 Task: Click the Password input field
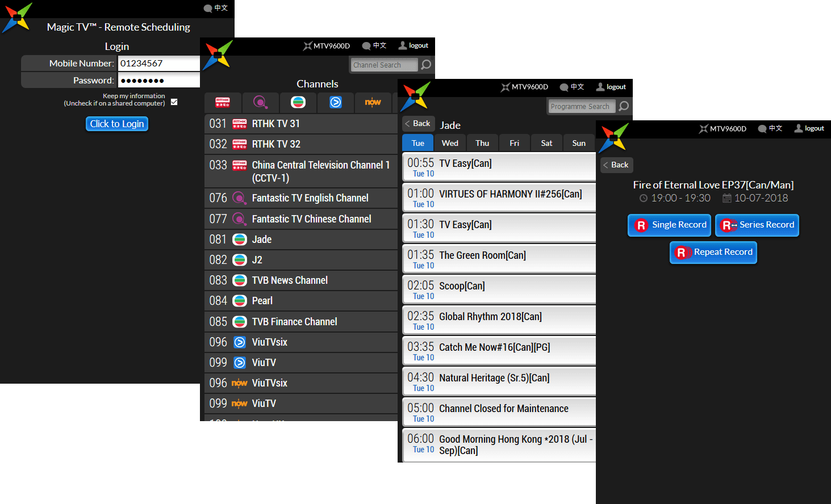coord(159,80)
